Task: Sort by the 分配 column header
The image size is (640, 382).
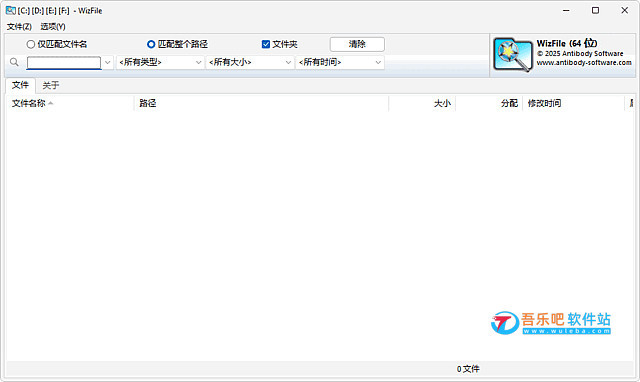Action: (x=489, y=103)
